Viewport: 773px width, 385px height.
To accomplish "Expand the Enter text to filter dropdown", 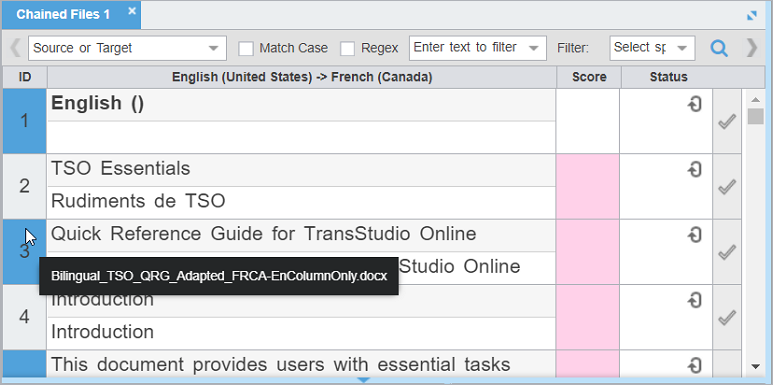I will (x=533, y=48).
